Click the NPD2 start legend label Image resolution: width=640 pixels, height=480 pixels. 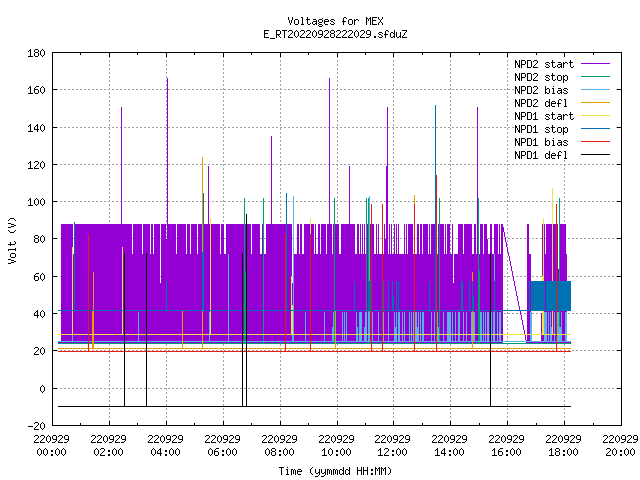pyautogui.click(x=544, y=64)
